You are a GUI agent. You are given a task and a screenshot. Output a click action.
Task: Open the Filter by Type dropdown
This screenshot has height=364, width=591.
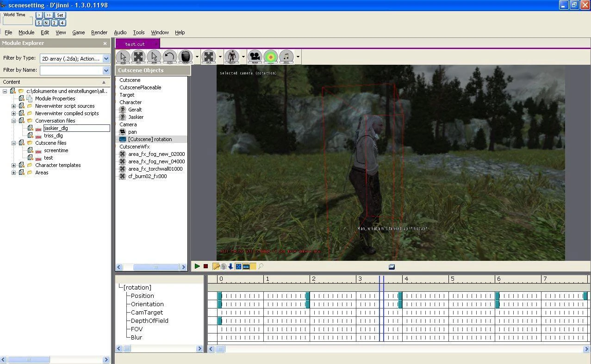click(x=106, y=58)
